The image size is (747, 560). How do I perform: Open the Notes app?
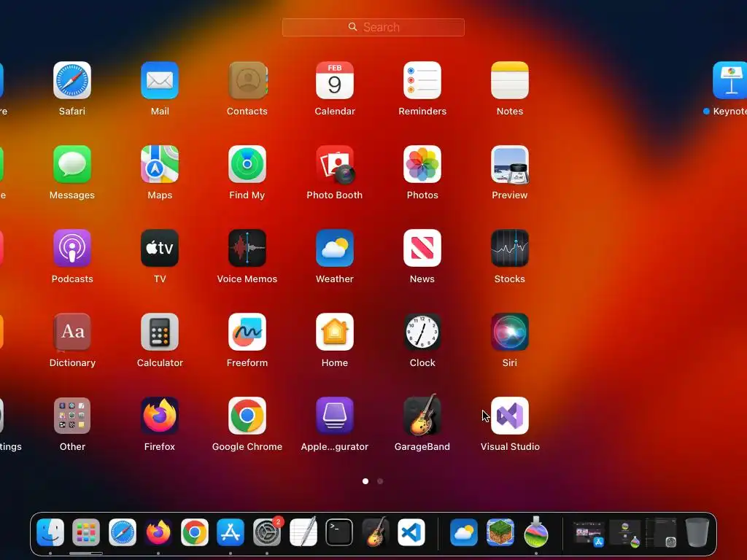pyautogui.click(x=510, y=80)
